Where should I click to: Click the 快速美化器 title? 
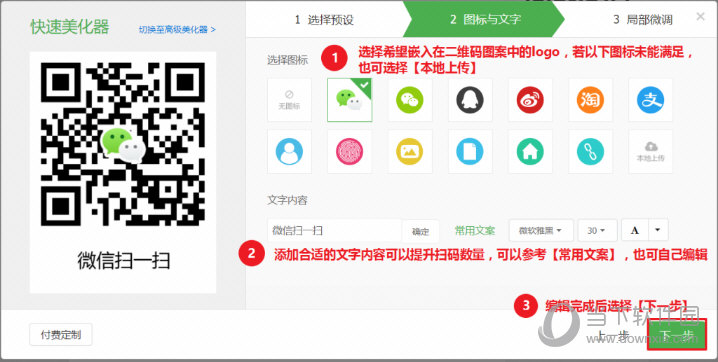(70, 27)
